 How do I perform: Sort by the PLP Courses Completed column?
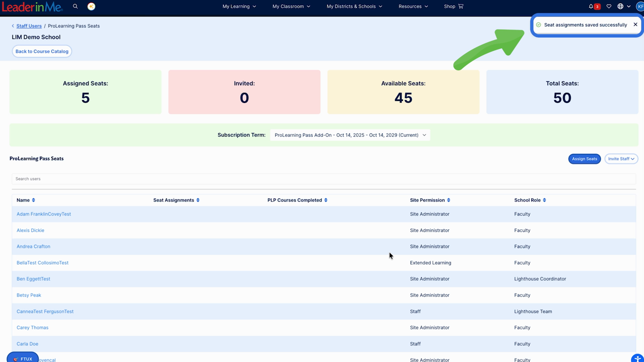click(297, 200)
